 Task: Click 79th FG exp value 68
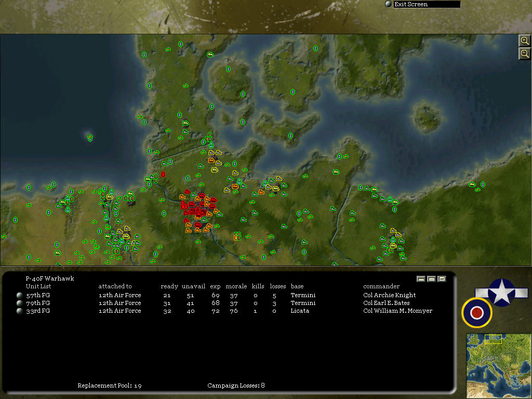click(x=216, y=303)
